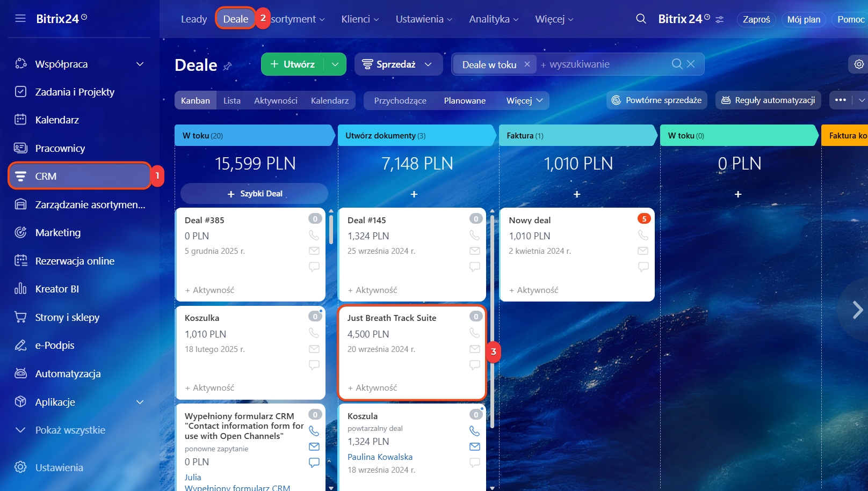This screenshot has height=491, width=868.
Task: Click chat icon on Nowy deal card
Action: coord(643,267)
